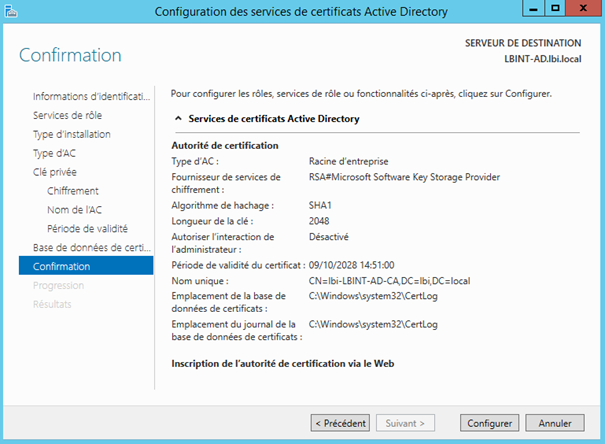
Task: Go to Informations d'identification step
Action: coord(90,97)
